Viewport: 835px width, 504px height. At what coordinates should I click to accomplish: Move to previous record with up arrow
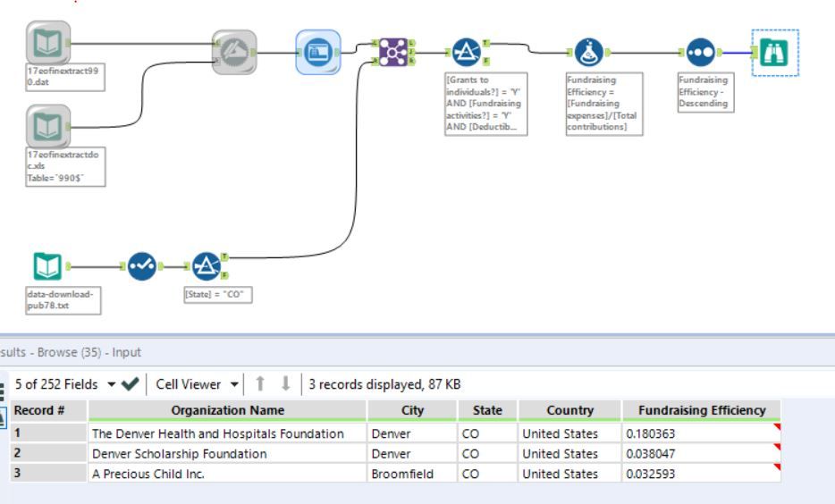[x=260, y=383]
